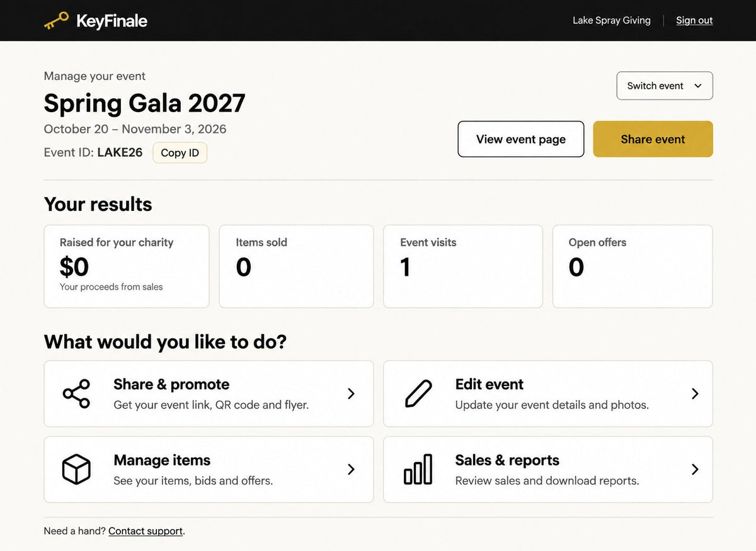Click the View event page button
The width and height of the screenshot is (756, 551).
(x=521, y=139)
